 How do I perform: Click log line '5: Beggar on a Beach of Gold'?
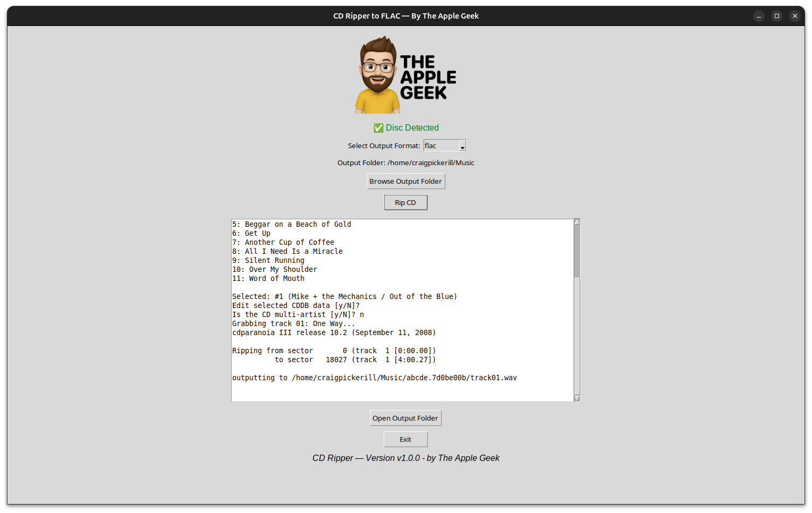click(292, 225)
